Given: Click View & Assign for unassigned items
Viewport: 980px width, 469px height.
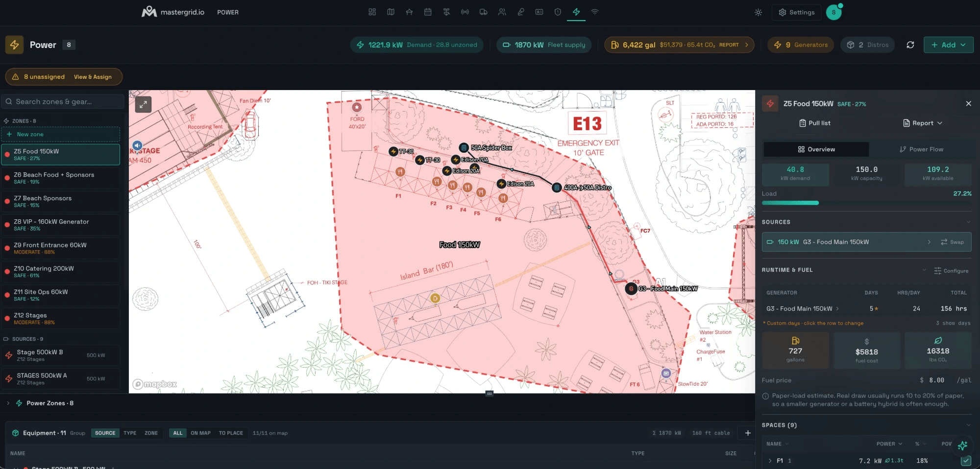Looking at the screenshot, I should point(93,77).
